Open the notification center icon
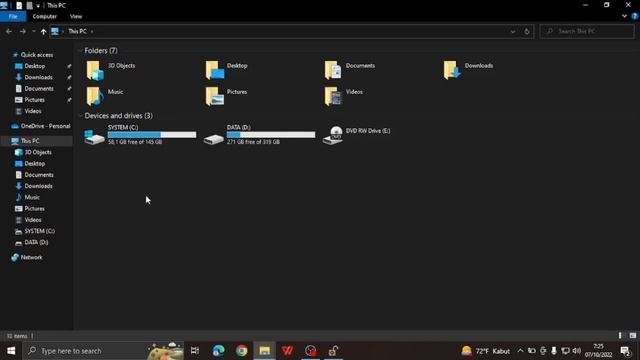 tap(625, 351)
